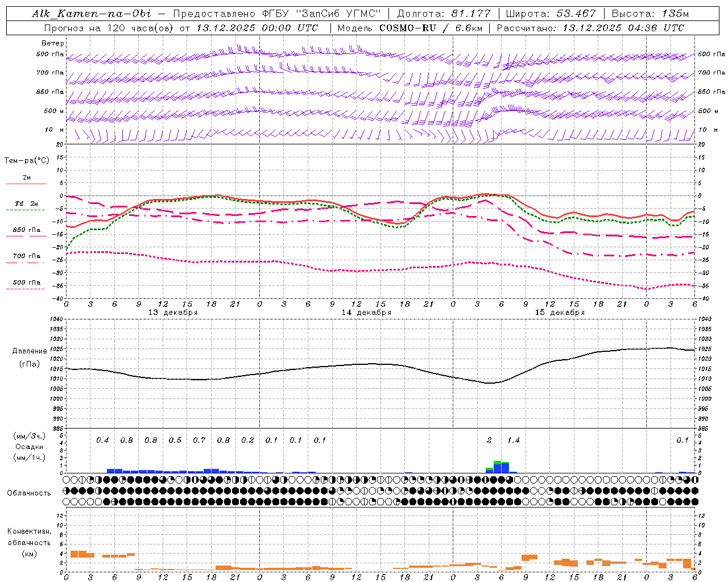
Task: Click the Ветер section label
Action: 53,43
